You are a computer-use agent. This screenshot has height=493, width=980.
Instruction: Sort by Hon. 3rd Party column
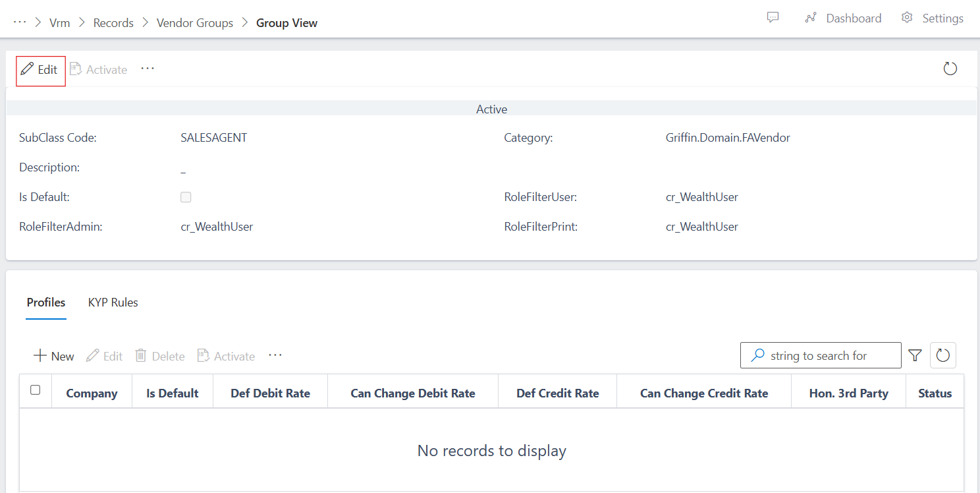(x=849, y=393)
